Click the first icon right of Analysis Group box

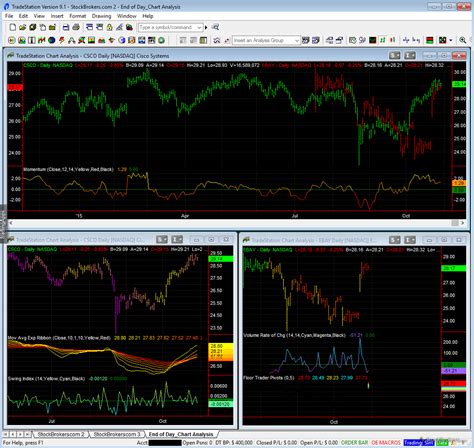305,40
